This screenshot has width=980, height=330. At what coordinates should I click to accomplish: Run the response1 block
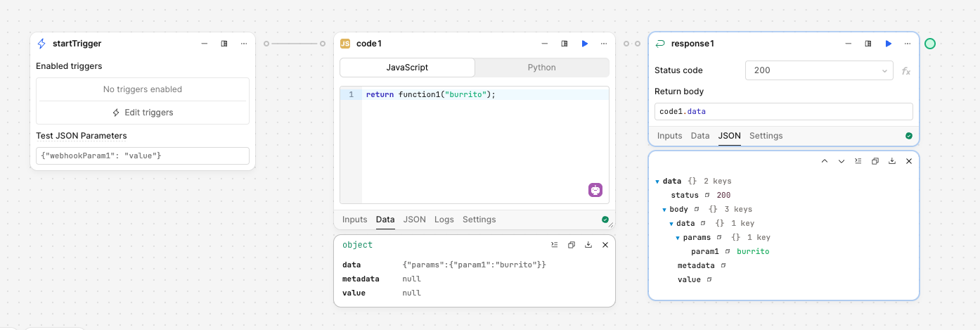coord(888,44)
